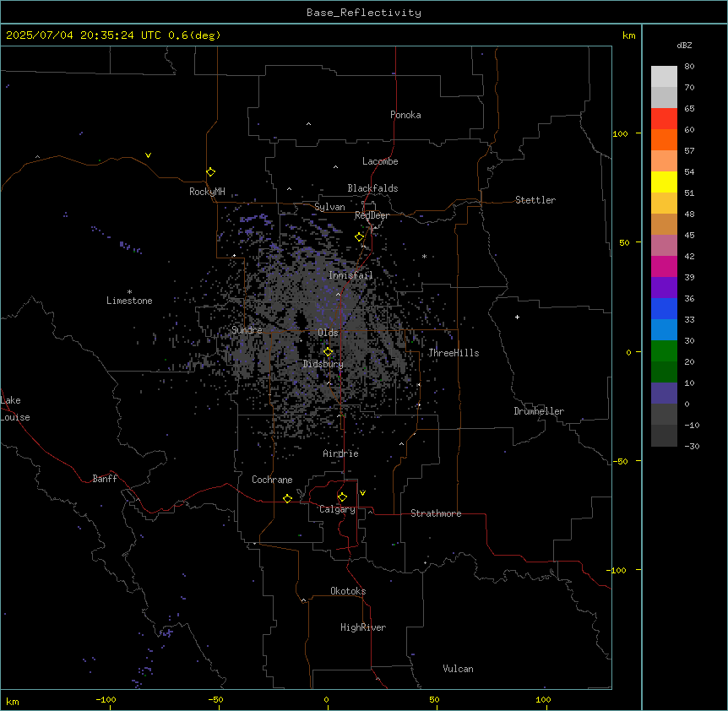
Task: Click the Blackfalds city label
Action: point(372,188)
